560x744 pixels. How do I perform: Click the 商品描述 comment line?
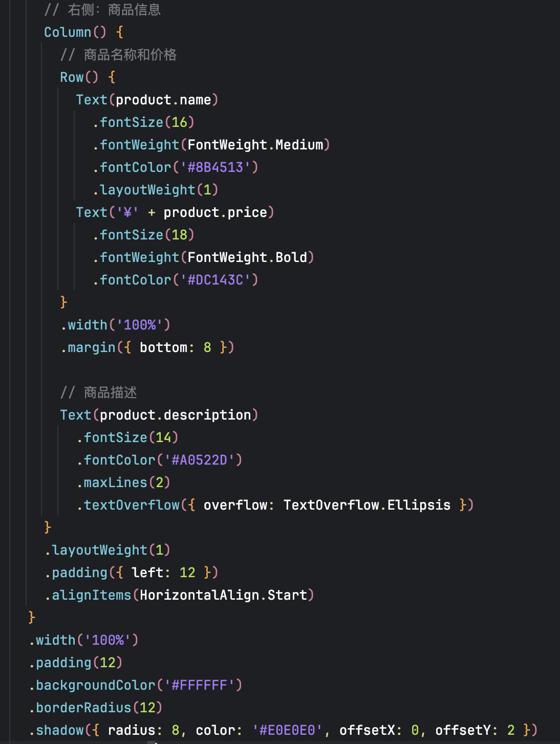pyautogui.click(x=110, y=392)
